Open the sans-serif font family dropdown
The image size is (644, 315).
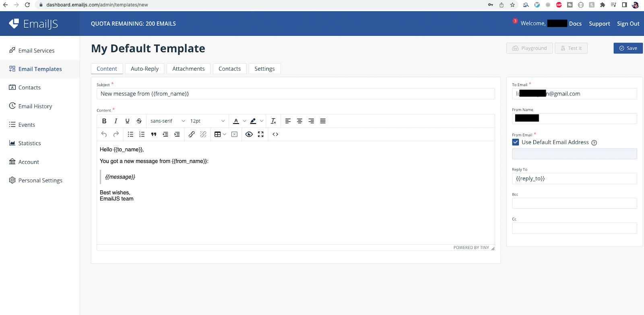167,121
